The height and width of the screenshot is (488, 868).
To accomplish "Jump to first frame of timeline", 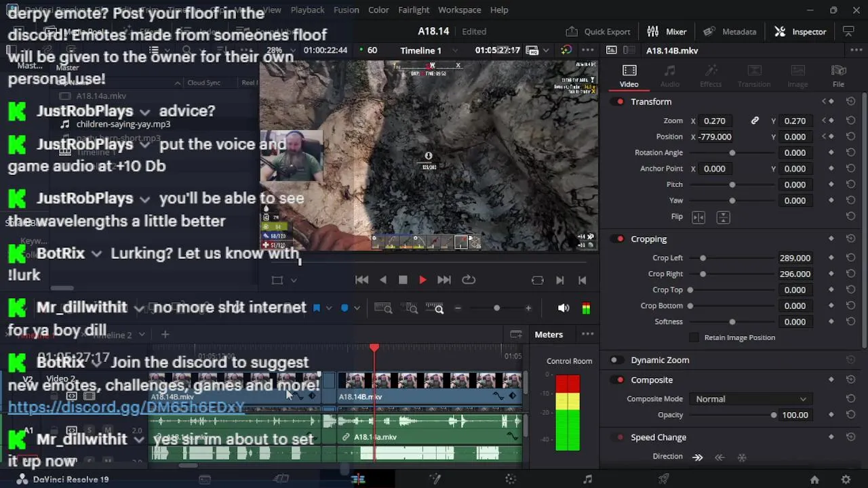I will (x=362, y=280).
